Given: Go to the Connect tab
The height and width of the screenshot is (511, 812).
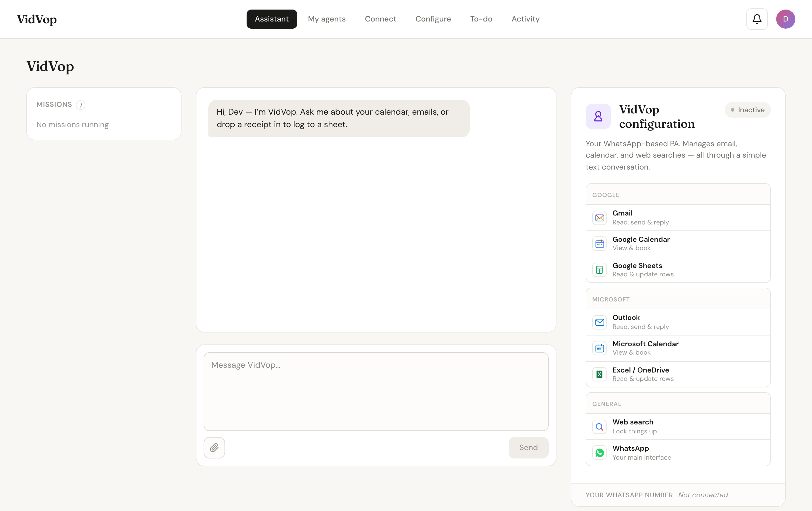Looking at the screenshot, I should point(380,19).
